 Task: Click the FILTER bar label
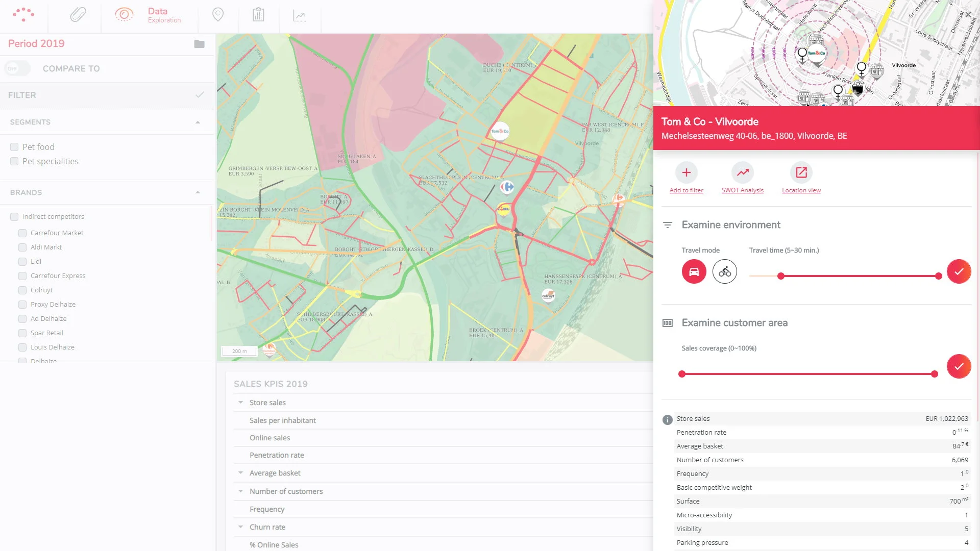(x=22, y=95)
